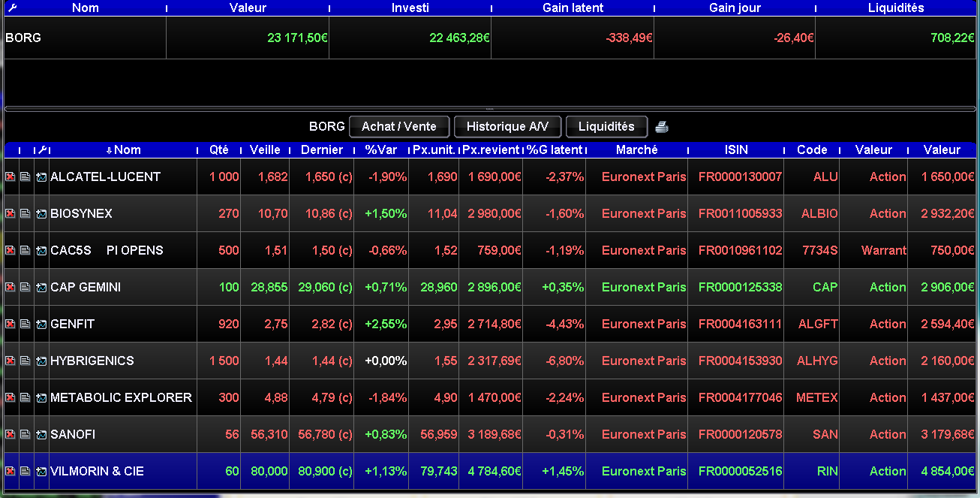Delete the VILMORIN & CIE row with red X
This screenshot has height=498, width=980.
click(x=11, y=471)
